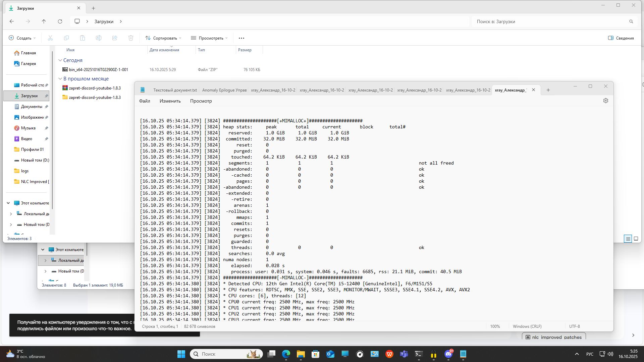Open the Файл menu in Notepad
The image size is (644, 362).
[145, 101]
